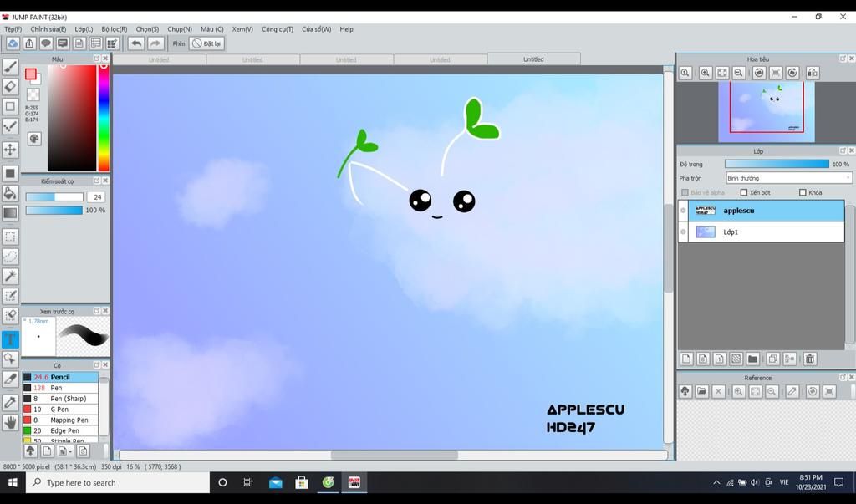Viewport: 856px width, 504px height.
Task: Hide the Lớp1 layer visibility dot
Action: [683, 232]
